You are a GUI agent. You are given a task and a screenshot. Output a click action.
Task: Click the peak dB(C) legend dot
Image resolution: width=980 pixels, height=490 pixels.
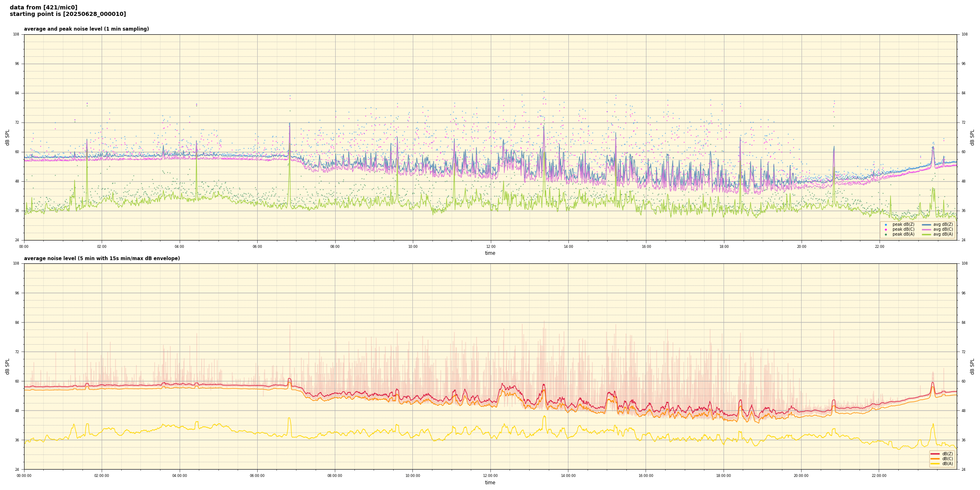pyautogui.click(x=886, y=229)
